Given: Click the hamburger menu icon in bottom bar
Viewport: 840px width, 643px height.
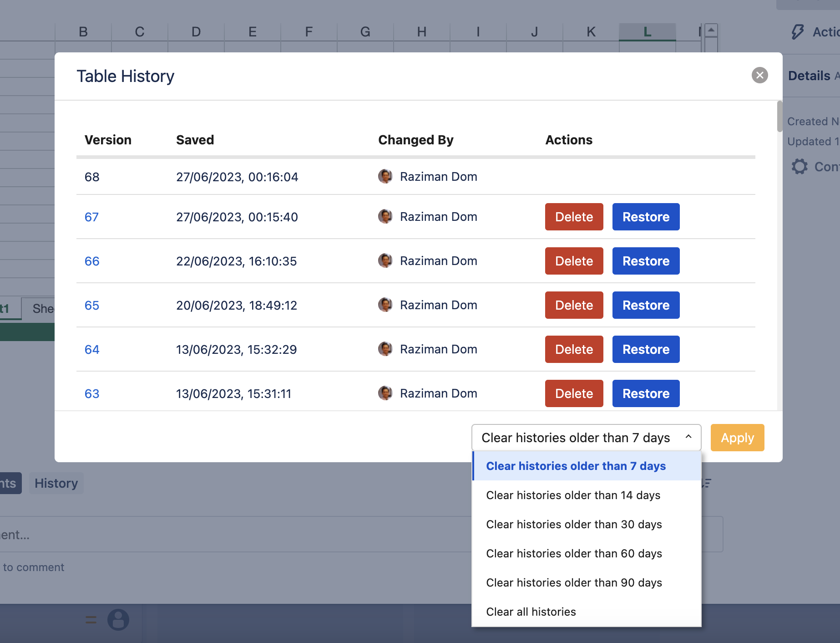Looking at the screenshot, I should pyautogui.click(x=91, y=620).
